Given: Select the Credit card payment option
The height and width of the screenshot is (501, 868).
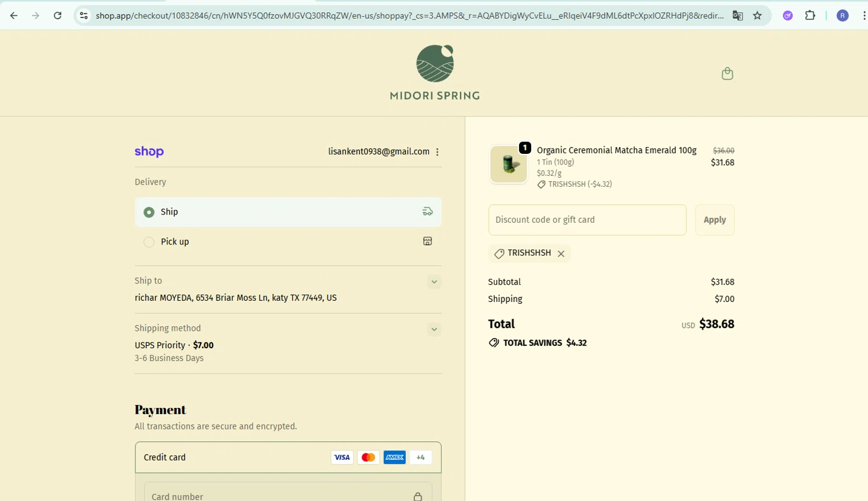Looking at the screenshot, I should click(288, 457).
